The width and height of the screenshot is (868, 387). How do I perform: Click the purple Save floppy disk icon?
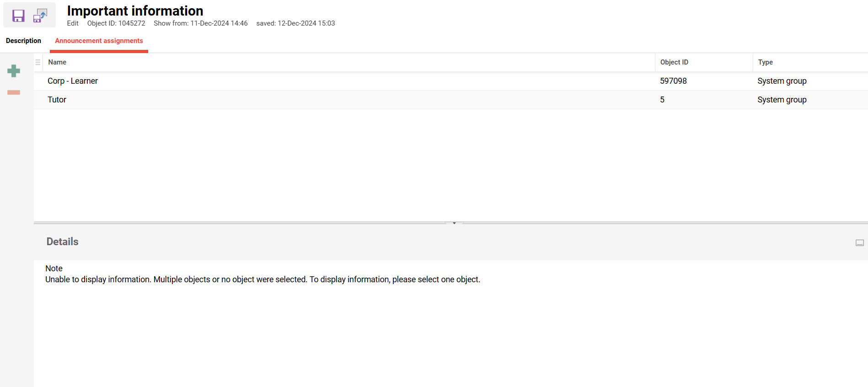tap(18, 16)
